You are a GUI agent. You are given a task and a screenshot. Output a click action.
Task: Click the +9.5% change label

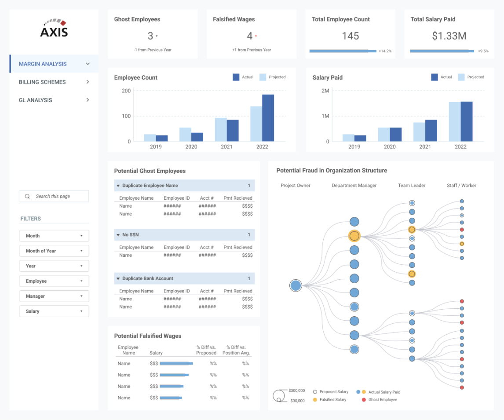pos(483,51)
